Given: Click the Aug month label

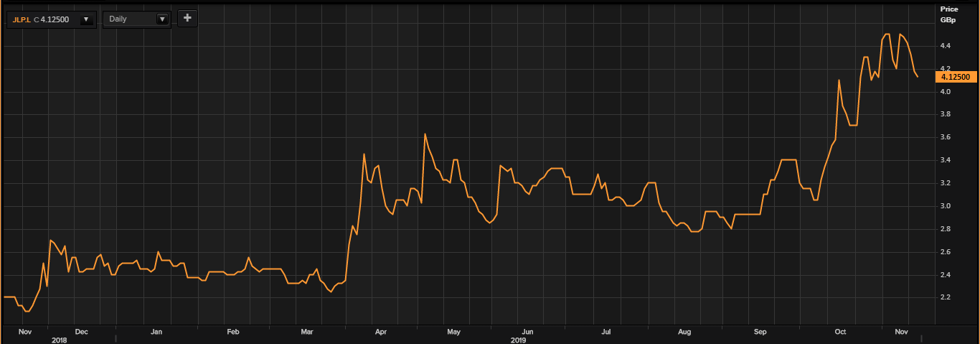Looking at the screenshot, I should pyautogui.click(x=684, y=333).
